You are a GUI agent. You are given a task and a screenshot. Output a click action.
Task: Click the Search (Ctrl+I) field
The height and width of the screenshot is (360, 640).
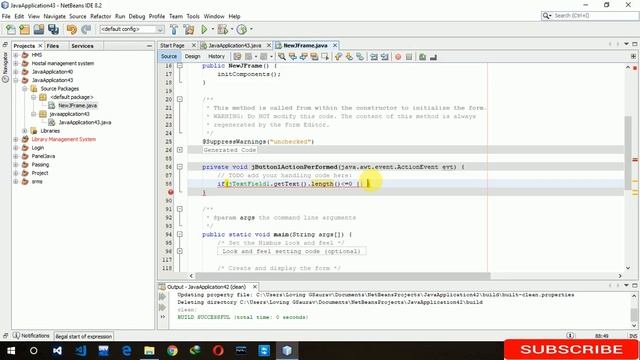590,16
